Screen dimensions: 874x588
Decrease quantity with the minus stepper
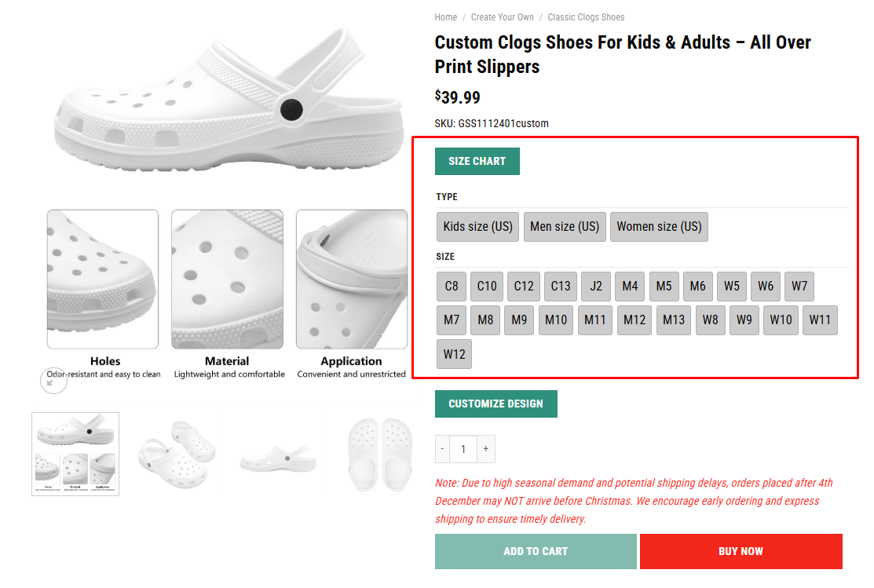(x=442, y=448)
